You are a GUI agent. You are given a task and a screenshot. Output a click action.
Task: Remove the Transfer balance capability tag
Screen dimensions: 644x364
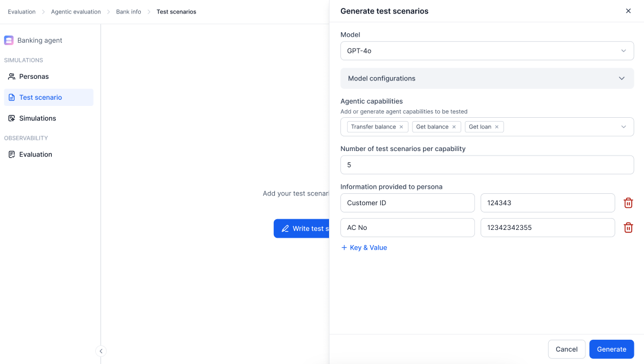pos(401,127)
